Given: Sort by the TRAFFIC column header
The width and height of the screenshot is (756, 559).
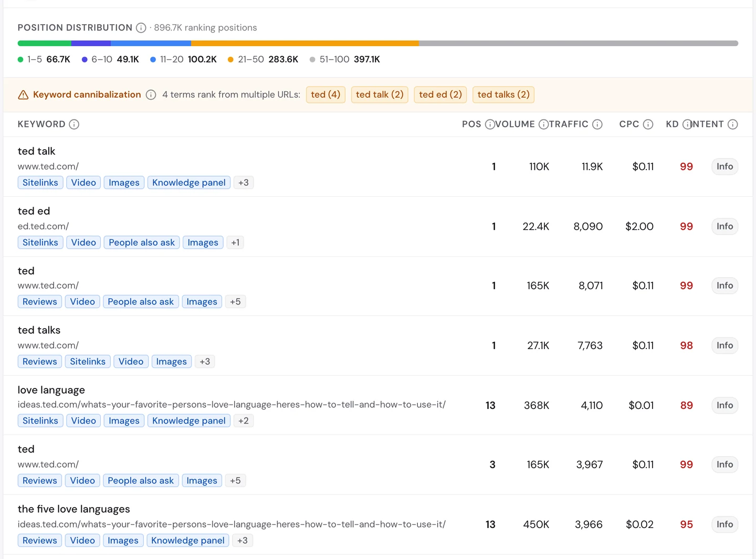Looking at the screenshot, I should pos(569,124).
